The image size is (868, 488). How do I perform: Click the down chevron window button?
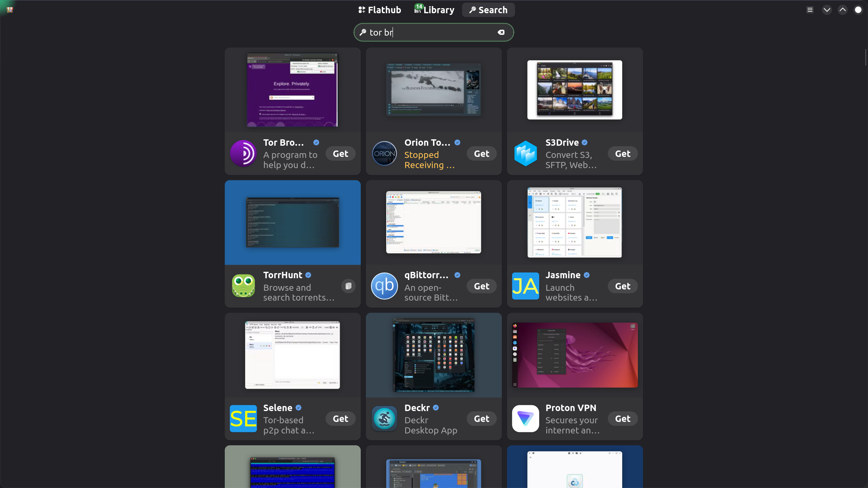(x=827, y=10)
